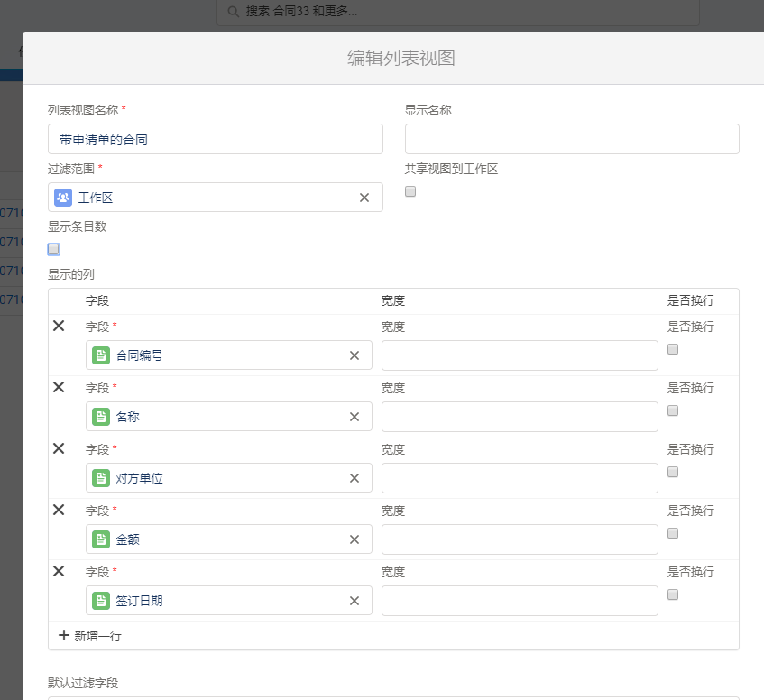Screen dimensions: 764x700
Task: Click the workspace icon inside the 过滤范围 box
Action: pyautogui.click(x=62, y=197)
